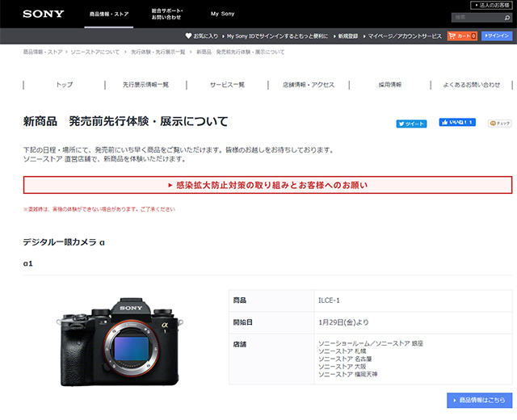This screenshot has height=420, width=517.
Task: Open お気に入り favorites with heart icon
Action: click(x=203, y=36)
